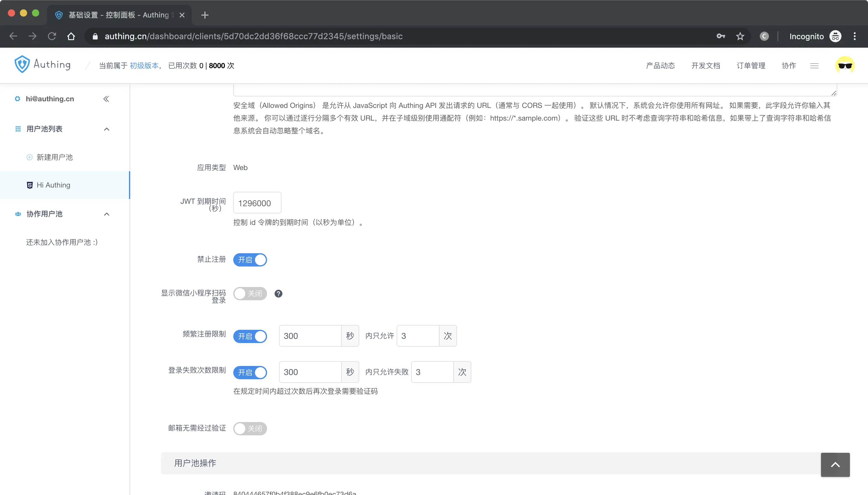Screen dimensions: 868x495
Task: Enable 显示微信小程序扫码登录 switch
Action: [250, 294]
